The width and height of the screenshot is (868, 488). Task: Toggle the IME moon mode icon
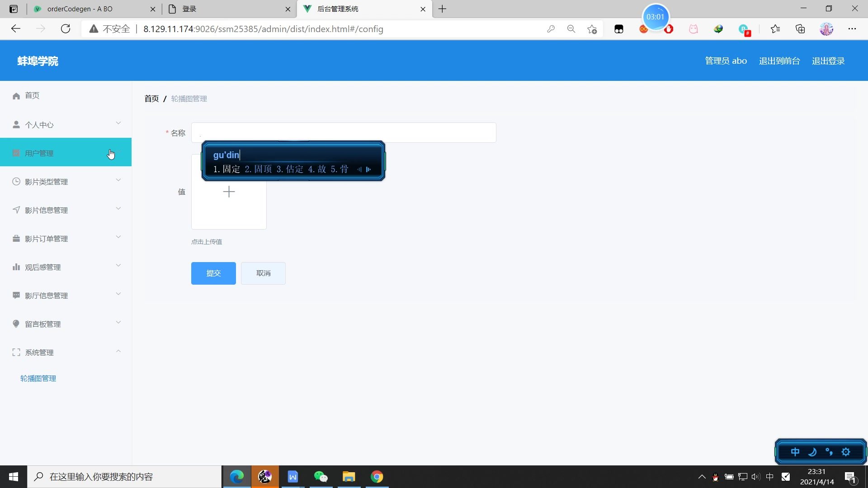coord(812,452)
